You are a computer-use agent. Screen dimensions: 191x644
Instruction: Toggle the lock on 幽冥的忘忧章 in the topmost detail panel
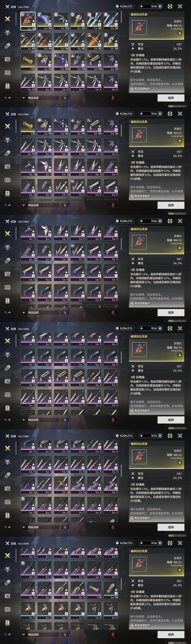pos(180,33)
